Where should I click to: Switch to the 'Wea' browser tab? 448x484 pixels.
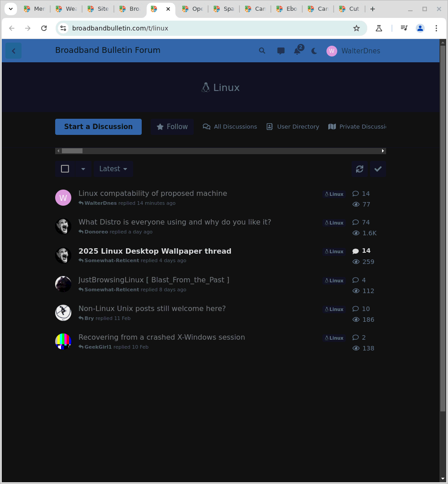[x=66, y=9]
